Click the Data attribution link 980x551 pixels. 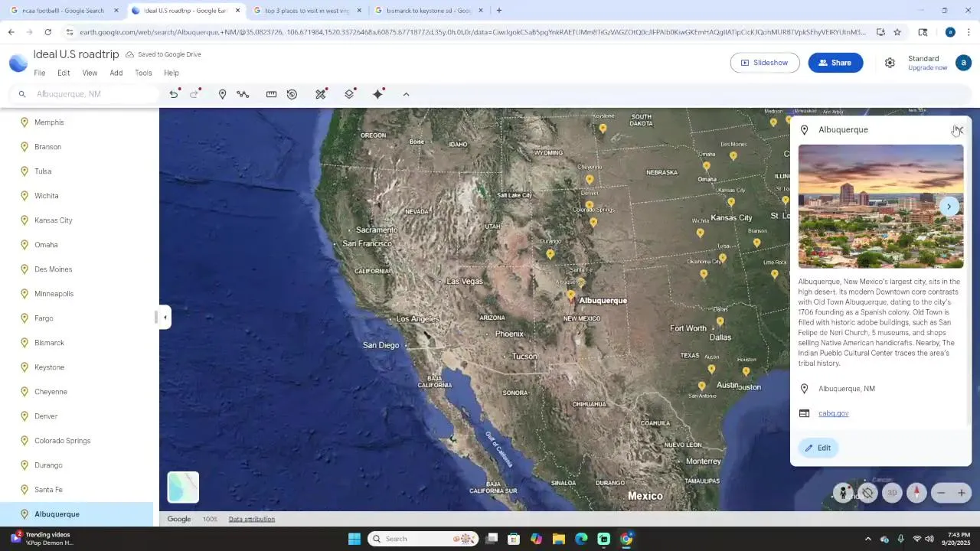(x=251, y=519)
